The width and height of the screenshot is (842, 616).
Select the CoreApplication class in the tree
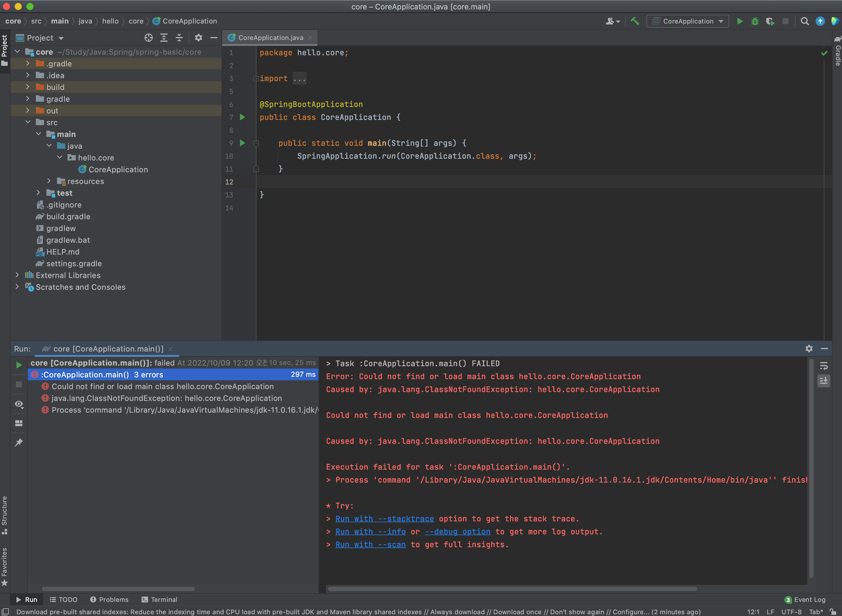(x=118, y=169)
